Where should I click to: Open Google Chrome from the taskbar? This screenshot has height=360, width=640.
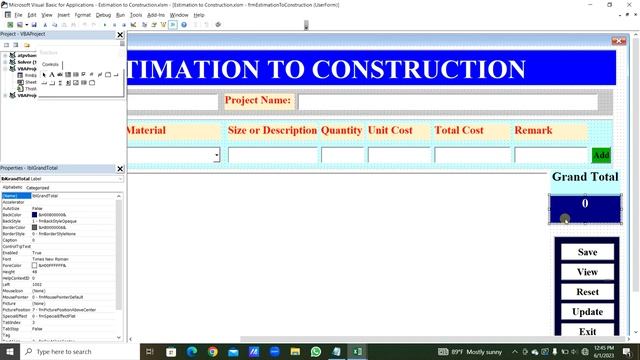[x=212, y=351]
